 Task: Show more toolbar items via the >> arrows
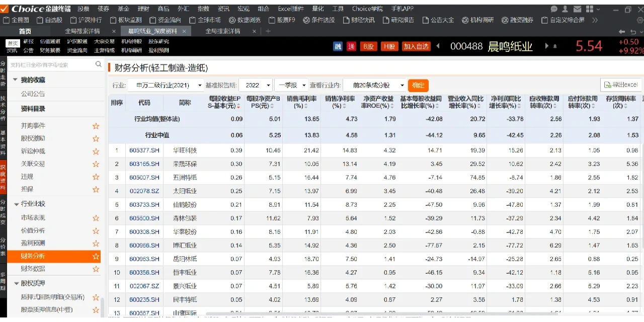595,20
